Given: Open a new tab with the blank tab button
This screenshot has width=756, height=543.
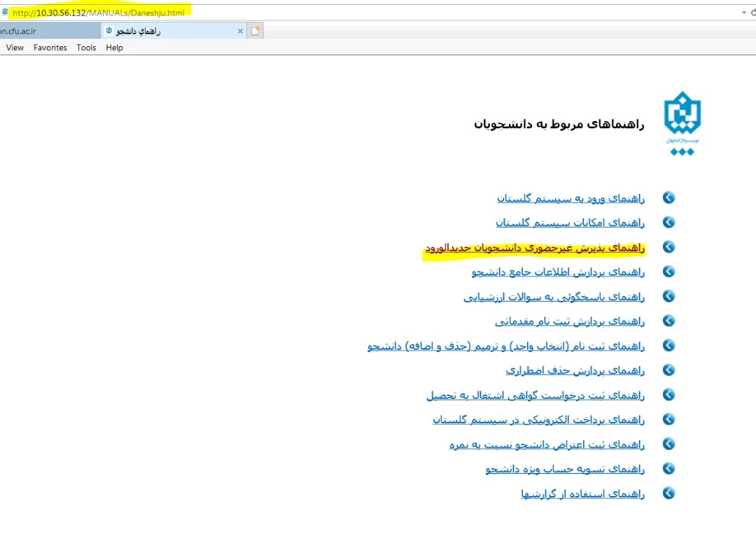Looking at the screenshot, I should [x=255, y=31].
